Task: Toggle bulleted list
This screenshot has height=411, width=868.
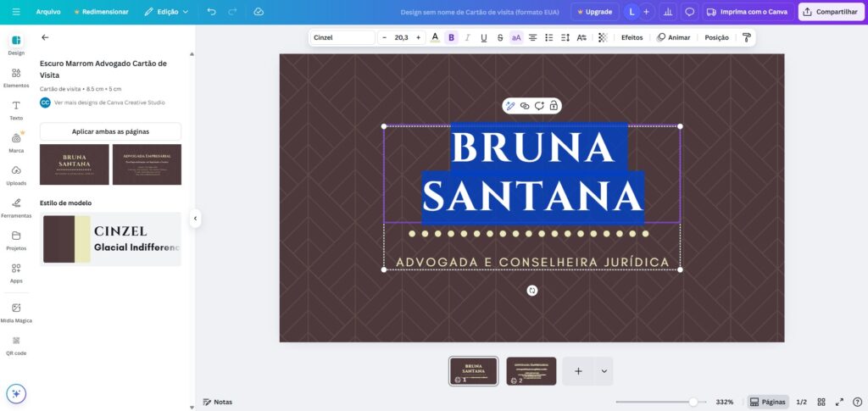Action: click(549, 37)
